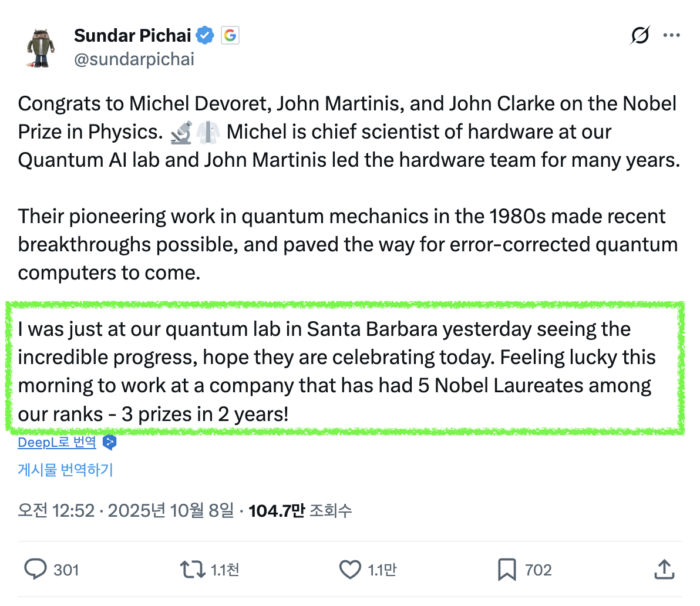Screen dimensions: 700x606
Task: Open the @sundarpichai handle link
Action: point(134,59)
